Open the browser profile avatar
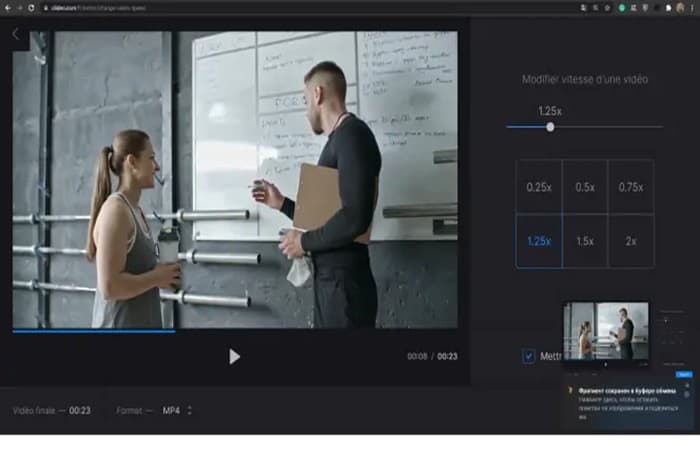The height and width of the screenshot is (450, 700). point(680,8)
